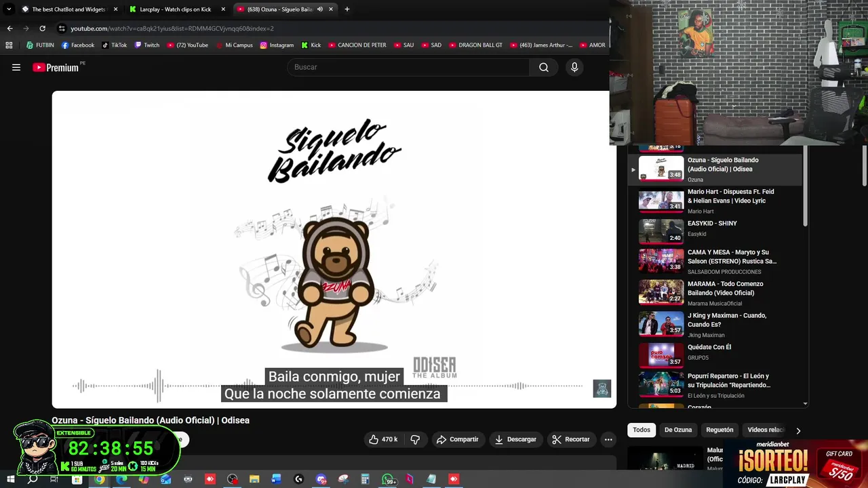Click Recortar clip button
This screenshot has width=868, height=488.
point(571,439)
